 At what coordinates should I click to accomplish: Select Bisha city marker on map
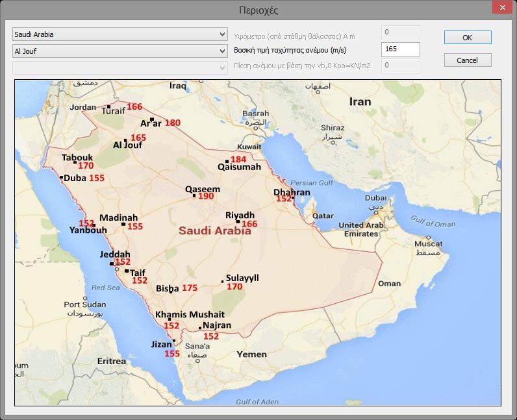pos(171,292)
